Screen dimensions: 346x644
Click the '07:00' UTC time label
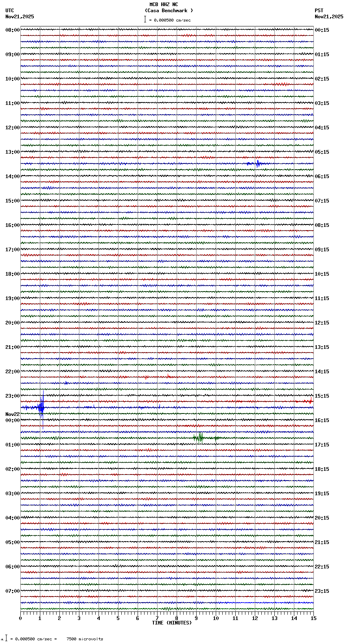[x=13, y=591]
